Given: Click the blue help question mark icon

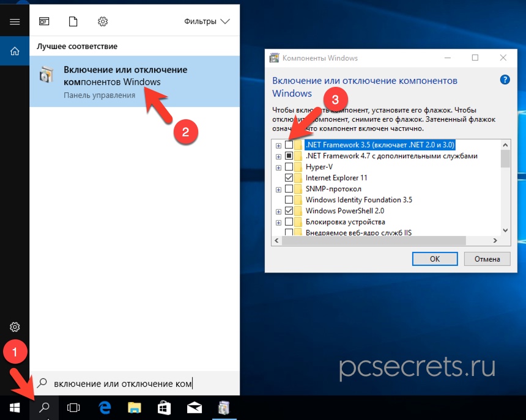Looking at the screenshot, I should (x=505, y=79).
